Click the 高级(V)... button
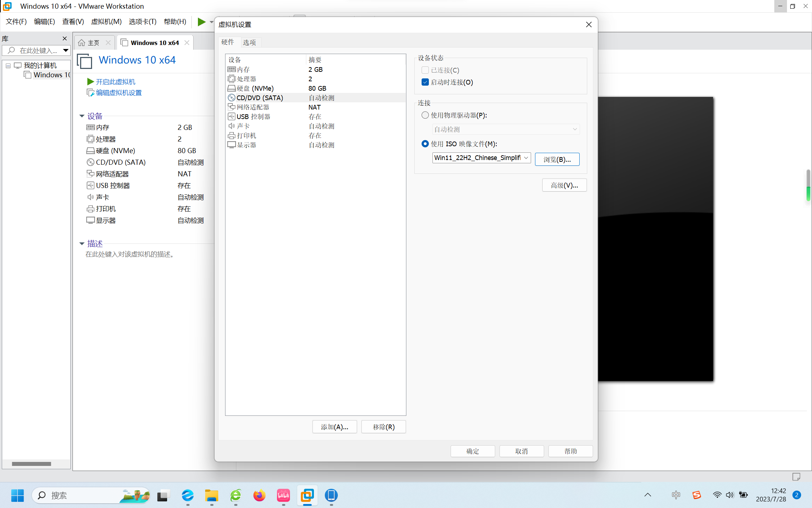Image resolution: width=812 pixels, height=508 pixels. (x=564, y=185)
